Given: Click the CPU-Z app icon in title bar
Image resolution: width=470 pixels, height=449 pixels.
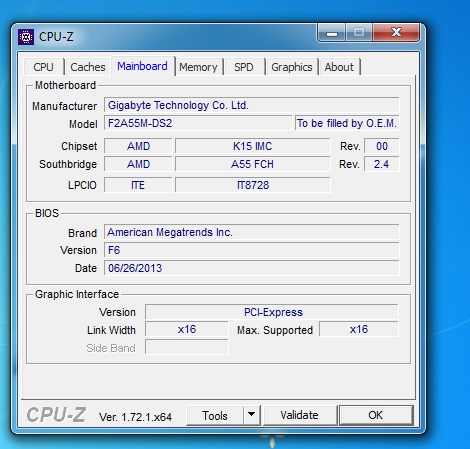Looking at the screenshot, I should [26, 37].
